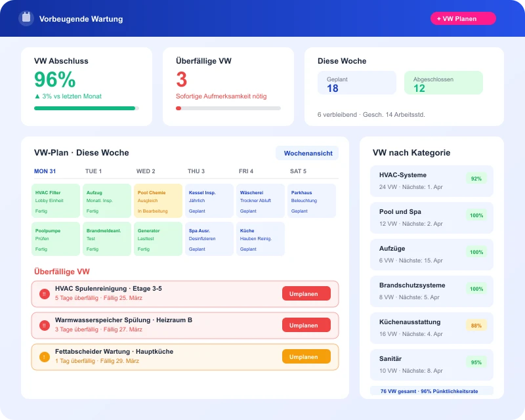
Task: Click the red alert icon for HVAC Spulenreinigung
Action: pyautogui.click(x=45, y=294)
